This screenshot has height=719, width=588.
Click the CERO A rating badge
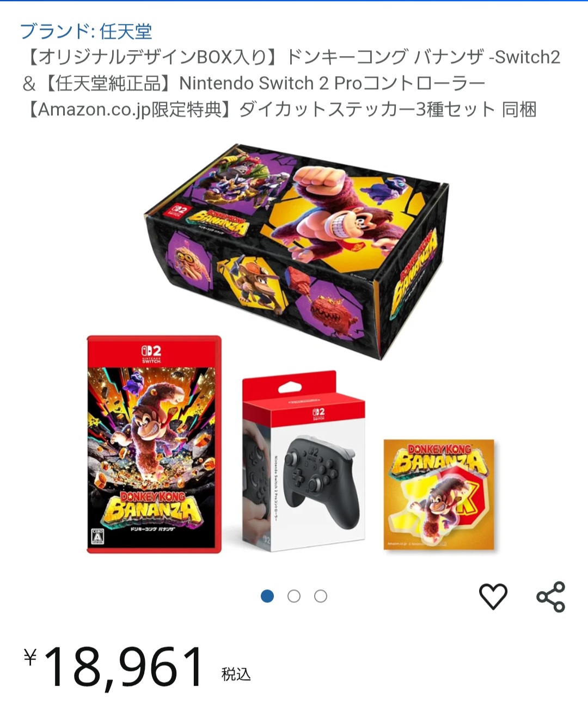[97, 536]
